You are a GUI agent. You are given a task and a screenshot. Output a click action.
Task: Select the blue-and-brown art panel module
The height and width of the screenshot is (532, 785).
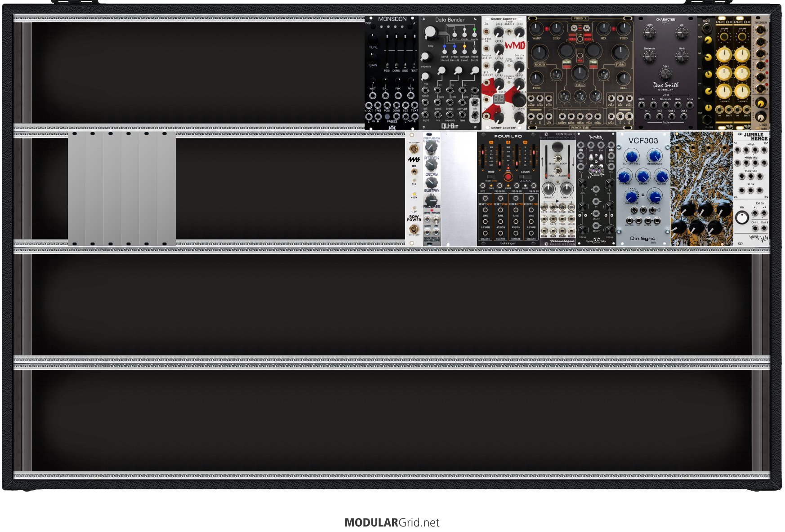702,189
